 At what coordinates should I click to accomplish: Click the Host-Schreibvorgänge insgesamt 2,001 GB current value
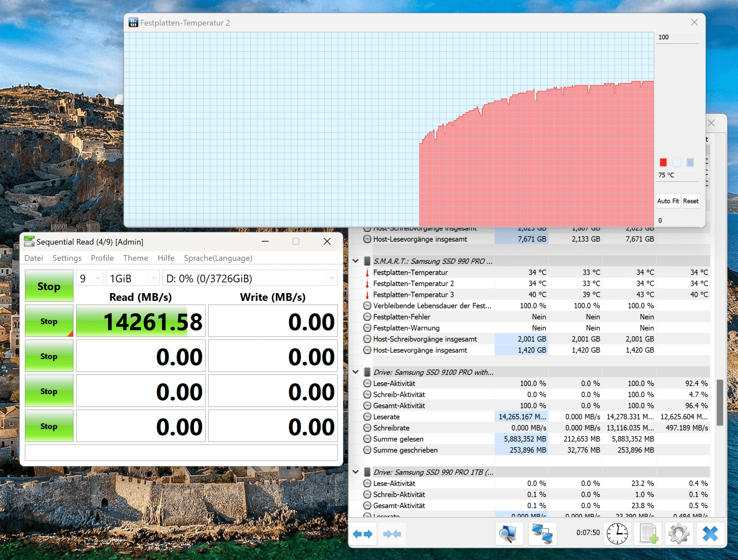point(522,339)
